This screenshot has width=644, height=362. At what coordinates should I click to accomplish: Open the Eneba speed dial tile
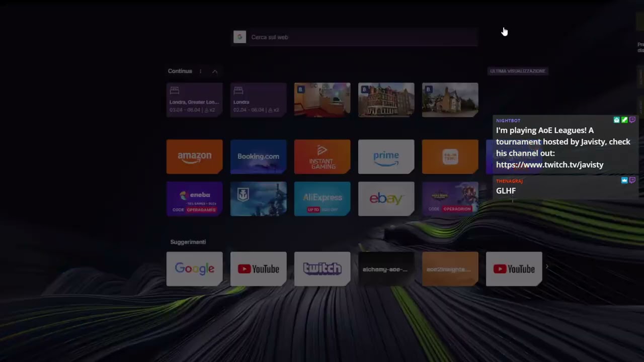pyautogui.click(x=194, y=199)
